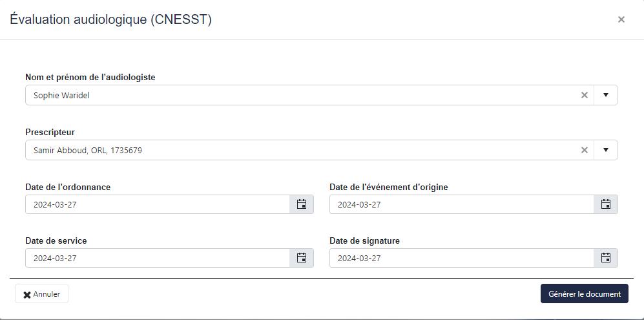
Task: Close the Évaluation audiologique dialog
Action: (621, 19)
